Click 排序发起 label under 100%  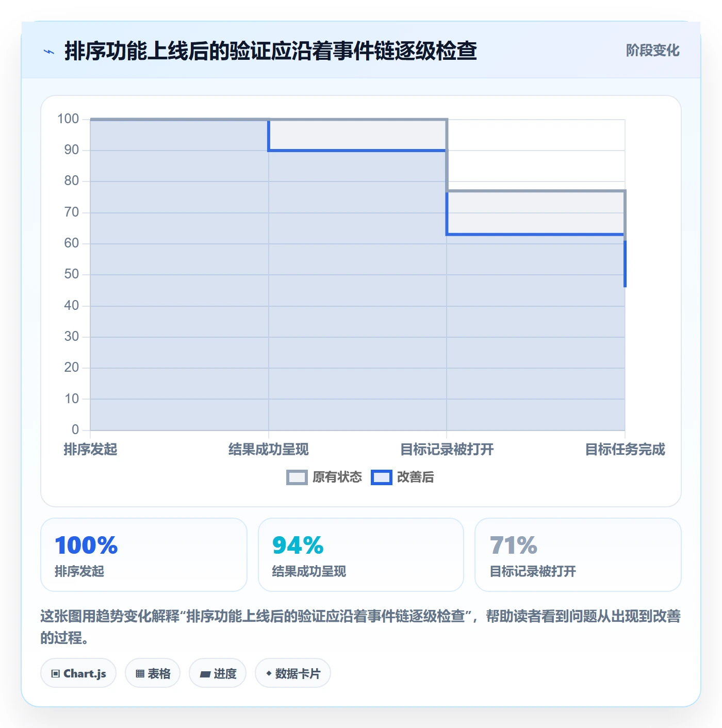(x=79, y=571)
